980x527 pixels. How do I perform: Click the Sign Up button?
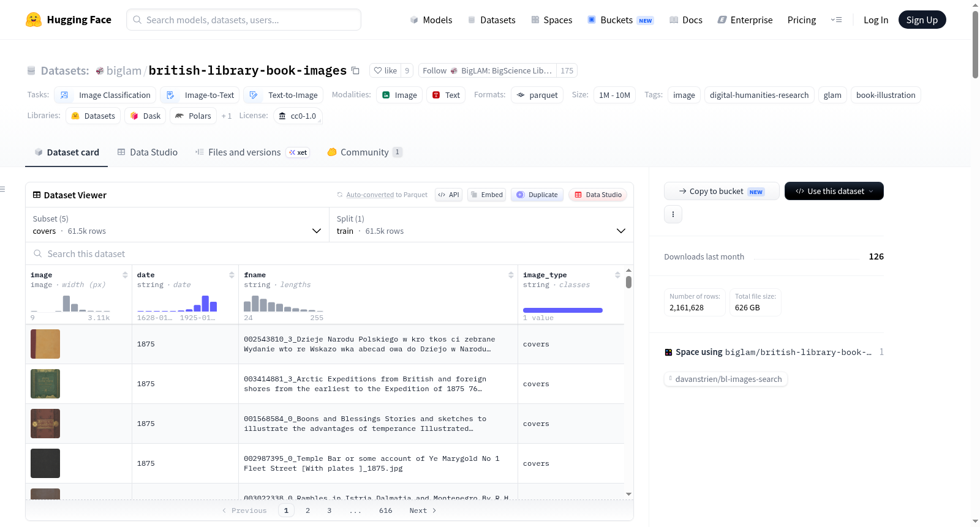pyautogui.click(x=922, y=20)
